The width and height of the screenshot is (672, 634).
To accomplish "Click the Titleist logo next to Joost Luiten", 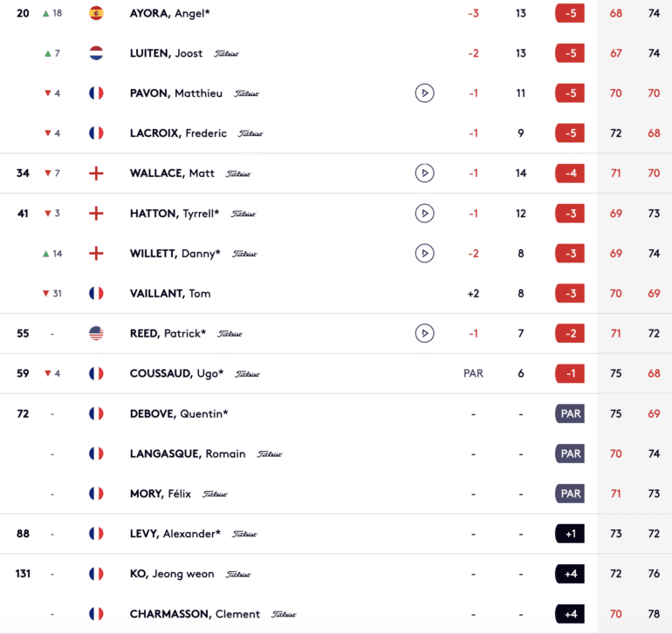I will click(226, 53).
